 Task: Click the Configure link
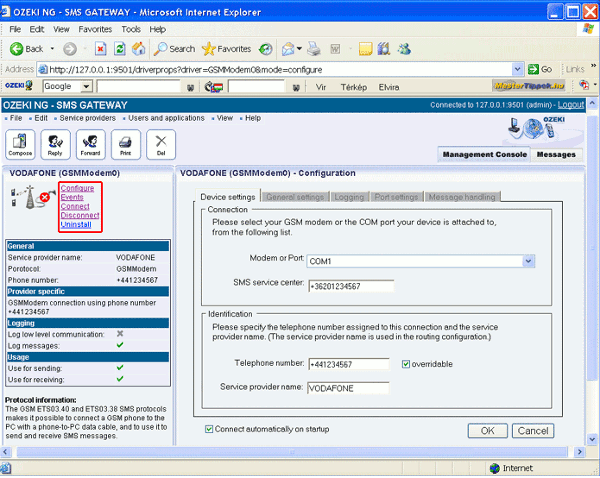(77, 188)
